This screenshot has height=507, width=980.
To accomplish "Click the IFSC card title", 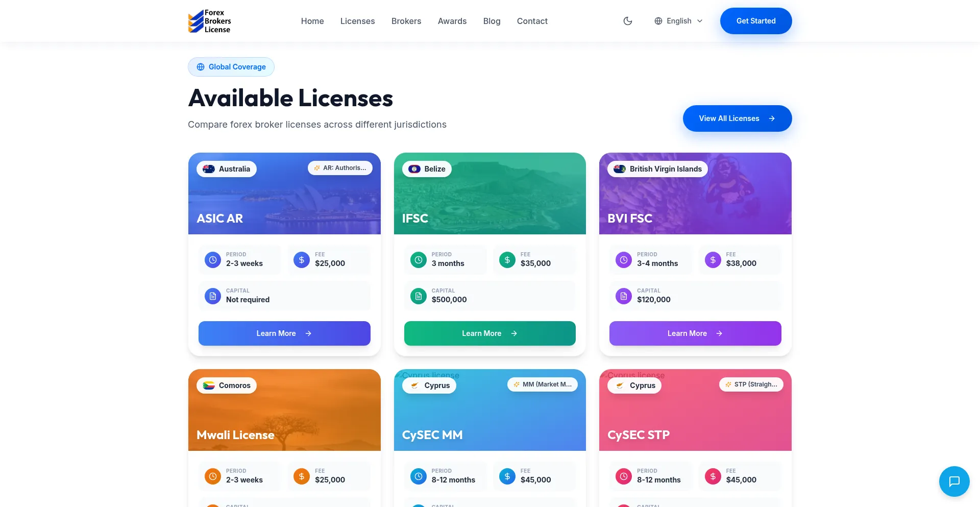I will point(415,219).
